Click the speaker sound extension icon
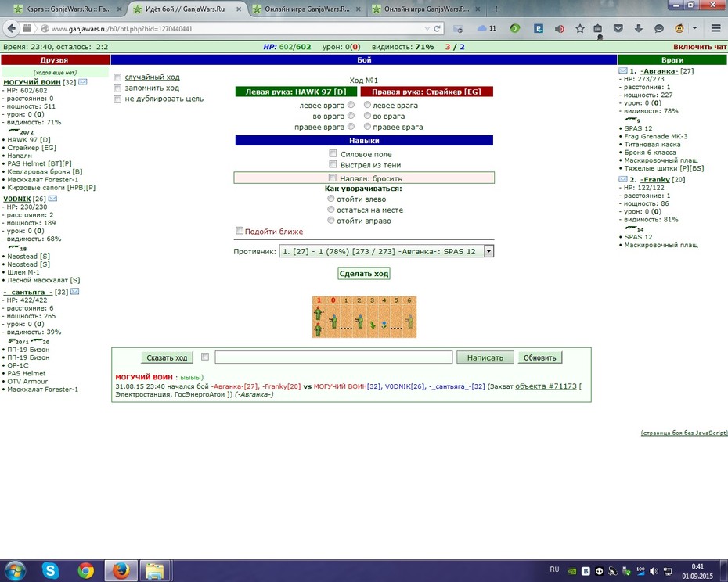 coord(560,29)
